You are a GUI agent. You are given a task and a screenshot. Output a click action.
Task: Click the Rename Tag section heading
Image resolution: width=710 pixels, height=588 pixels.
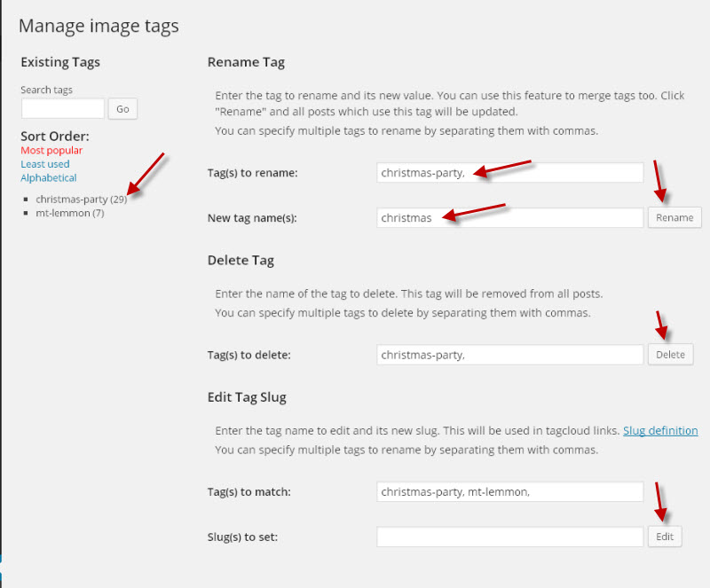click(246, 62)
